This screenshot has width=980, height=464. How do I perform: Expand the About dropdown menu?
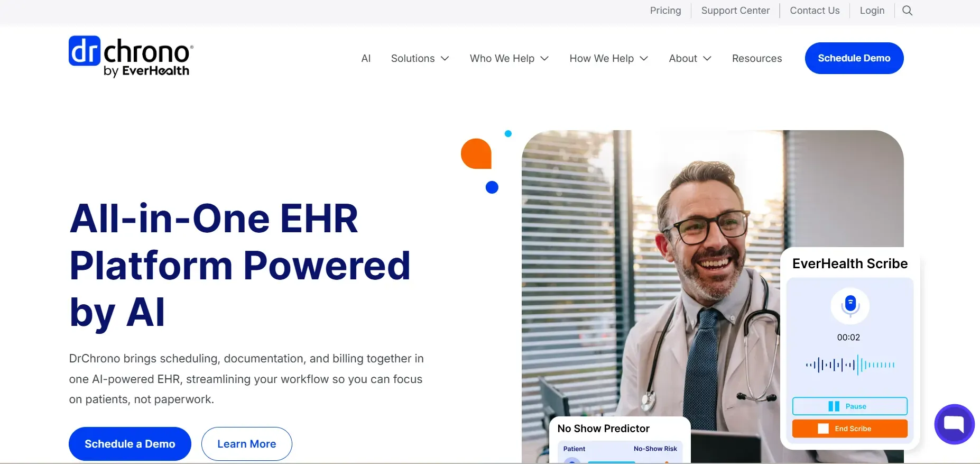[x=690, y=58]
